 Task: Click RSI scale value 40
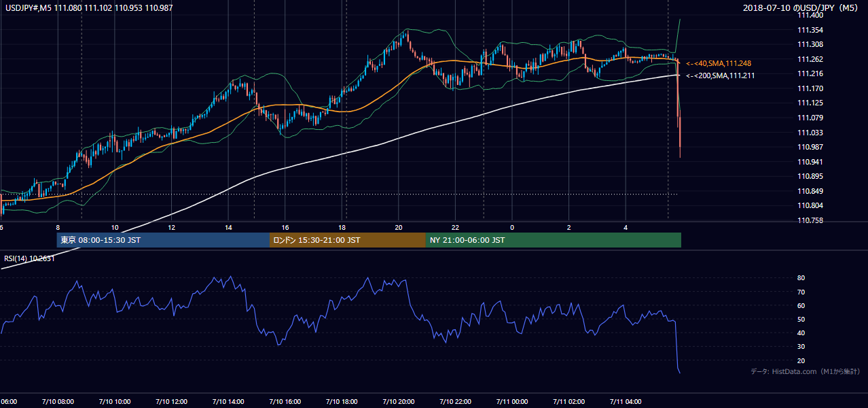[801, 333]
